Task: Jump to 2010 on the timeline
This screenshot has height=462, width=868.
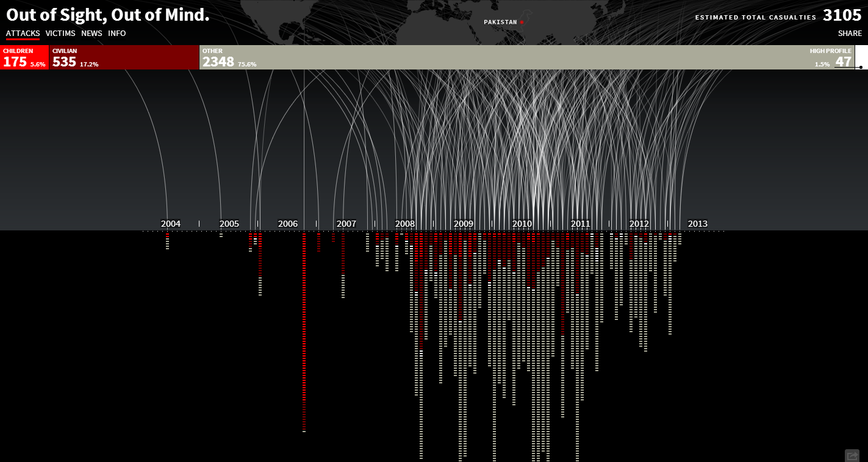Action: [x=522, y=224]
